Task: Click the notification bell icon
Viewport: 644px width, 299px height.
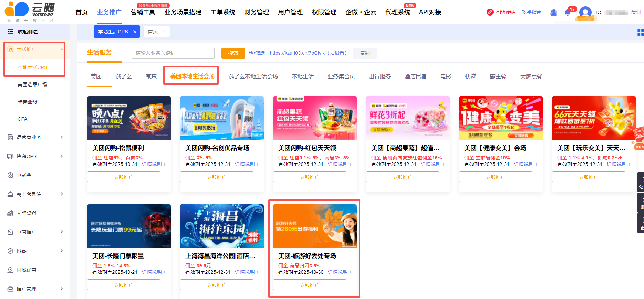Action: click(x=568, y=13)
